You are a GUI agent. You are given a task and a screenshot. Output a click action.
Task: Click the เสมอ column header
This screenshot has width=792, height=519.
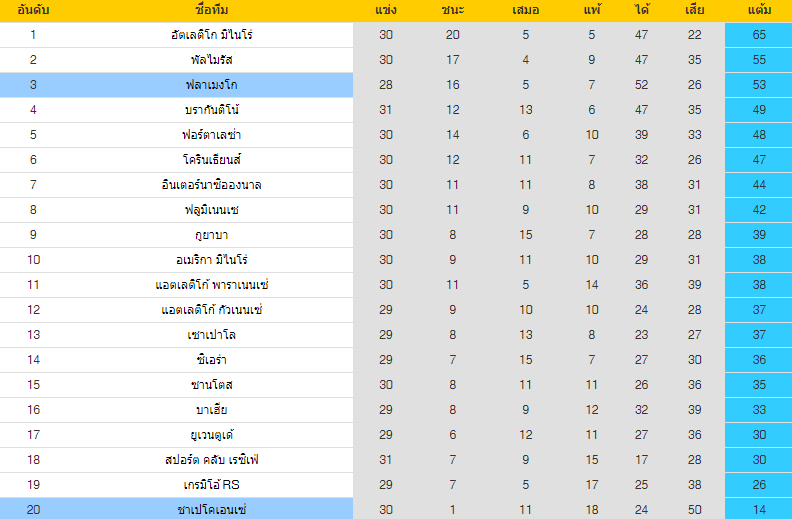[525, 10]
